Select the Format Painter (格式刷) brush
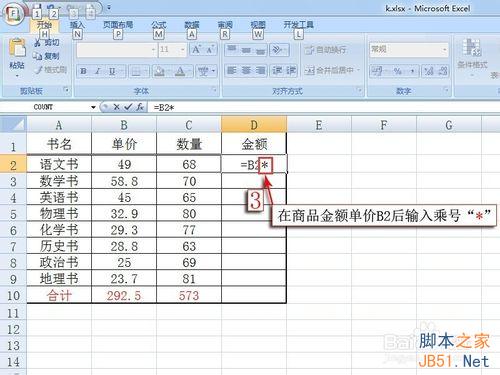This screenshot has height=375, width=500. click(x=38, y=70)
